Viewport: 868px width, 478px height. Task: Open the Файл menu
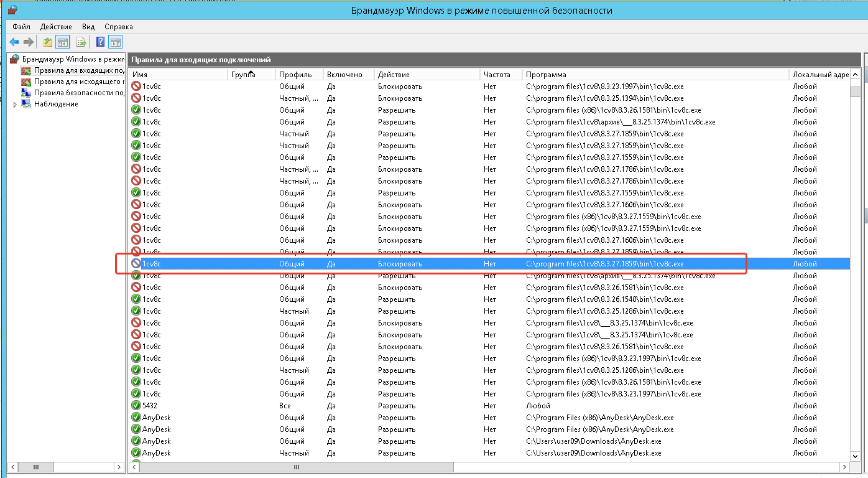tap(21, 27)
